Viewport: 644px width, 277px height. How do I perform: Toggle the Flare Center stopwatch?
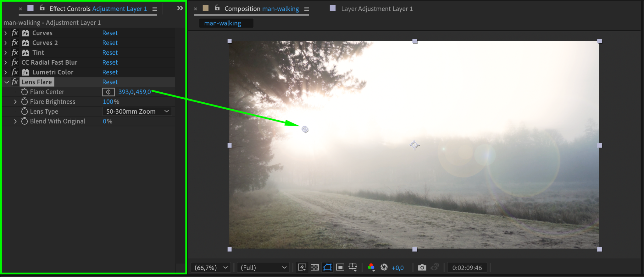click(25, 92)
